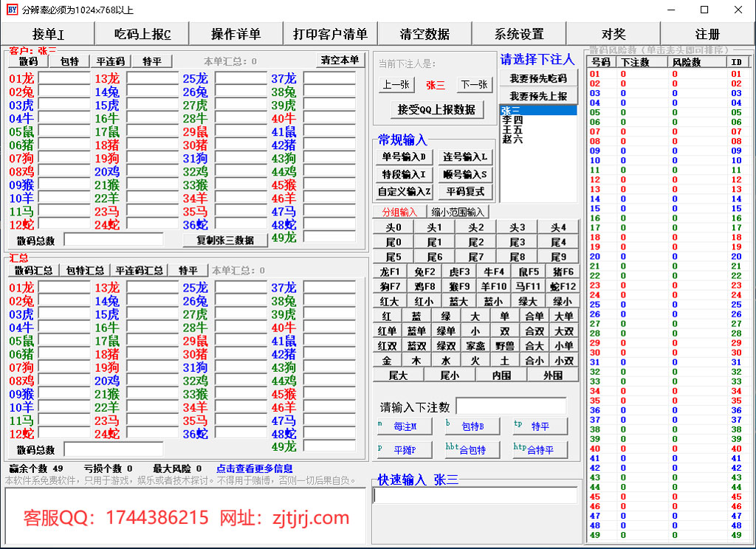Go to previous bettor with 上一张

(396, 85)
